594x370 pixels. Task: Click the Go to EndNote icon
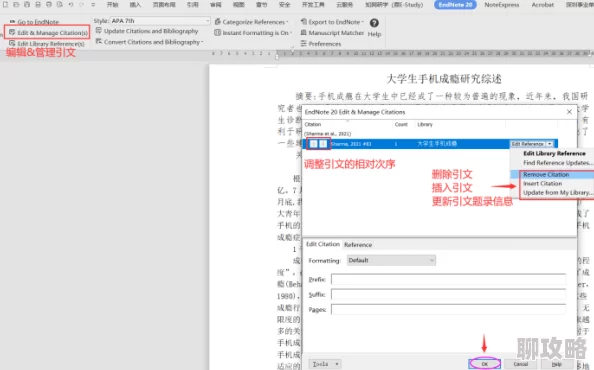pos(12,22)
